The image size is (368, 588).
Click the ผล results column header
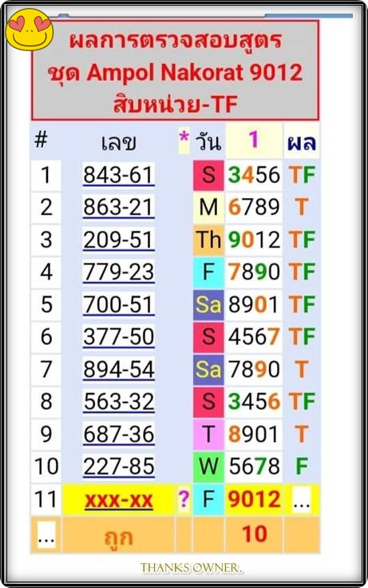tap(302, 141)
